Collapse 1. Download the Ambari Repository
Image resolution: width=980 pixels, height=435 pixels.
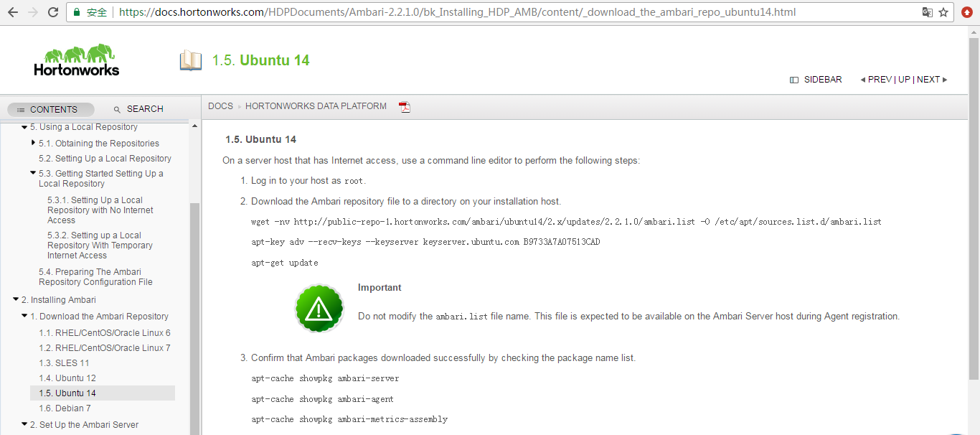coord(24,317)
